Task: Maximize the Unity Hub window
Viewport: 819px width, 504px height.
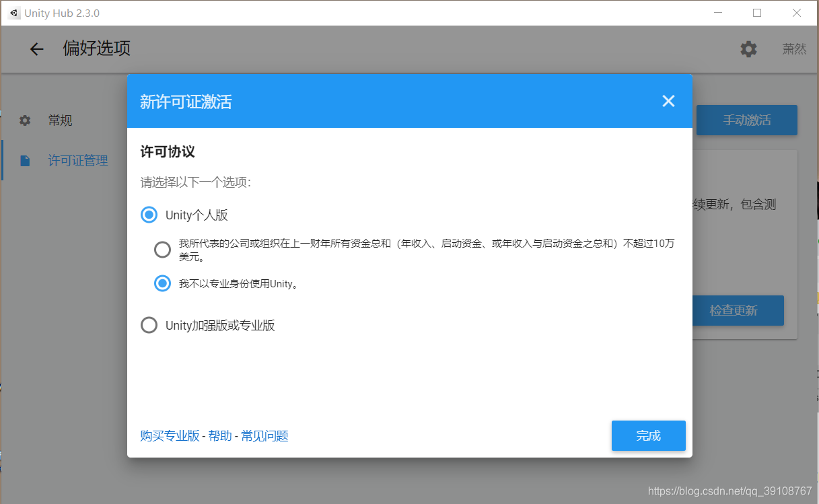Action: pos(757,13)
